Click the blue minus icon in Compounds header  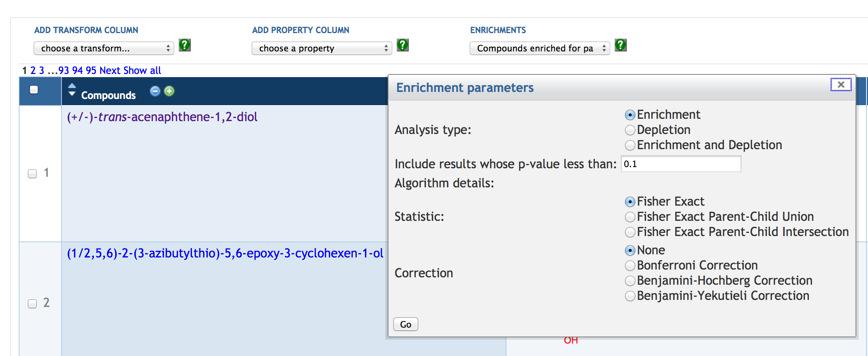pyautogui.click(x=155, y=91)
